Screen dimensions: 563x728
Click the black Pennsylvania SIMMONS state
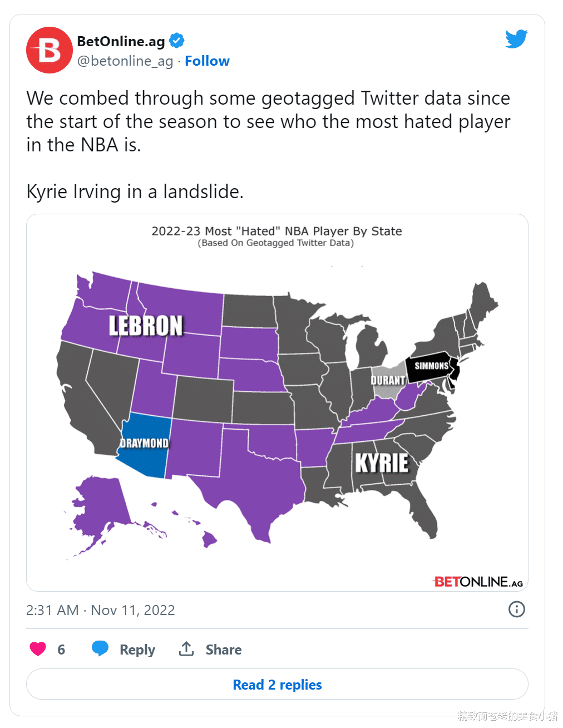point(431,366)
